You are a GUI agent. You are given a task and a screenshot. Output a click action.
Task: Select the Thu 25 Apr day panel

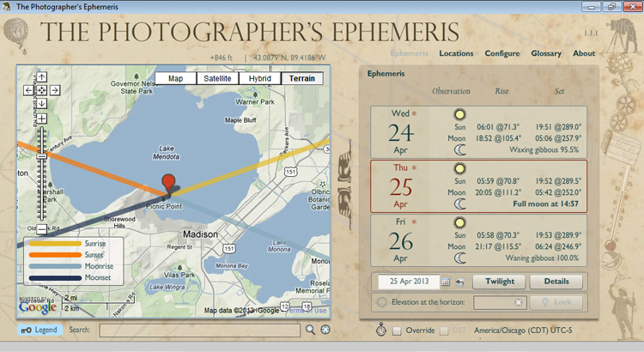(478, 186)
